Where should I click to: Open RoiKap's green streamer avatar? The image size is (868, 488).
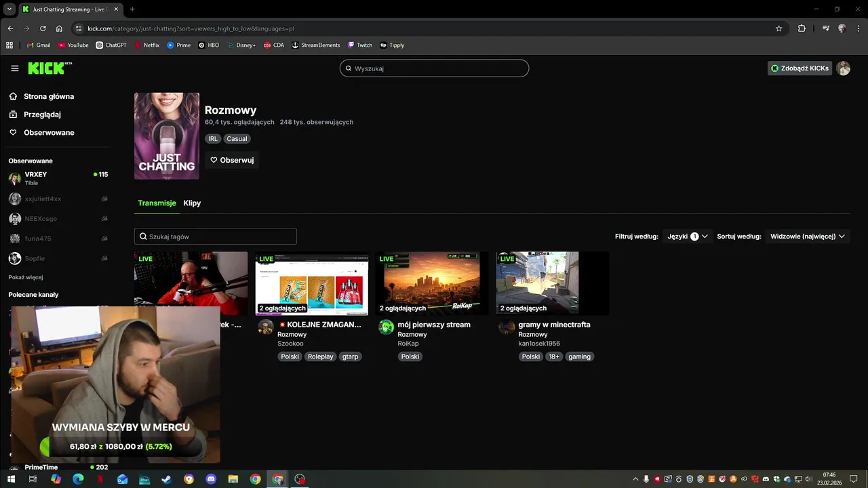pos(386,327)
